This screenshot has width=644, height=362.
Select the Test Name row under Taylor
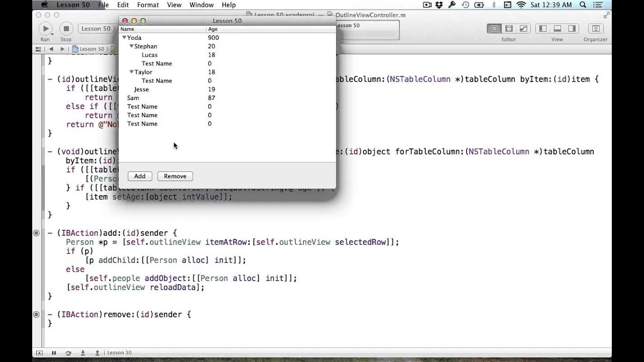coord(227,80)
